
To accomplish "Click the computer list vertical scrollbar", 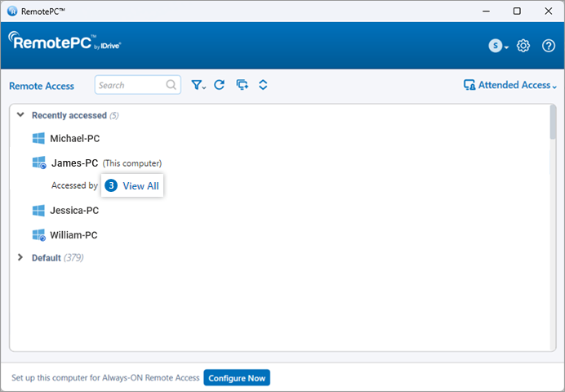I will tap(553, 122).
